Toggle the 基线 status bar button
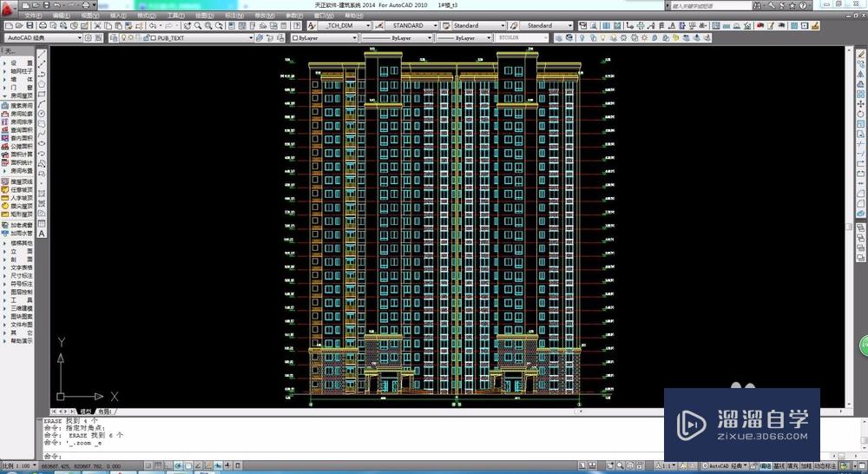 click(779, 466)
